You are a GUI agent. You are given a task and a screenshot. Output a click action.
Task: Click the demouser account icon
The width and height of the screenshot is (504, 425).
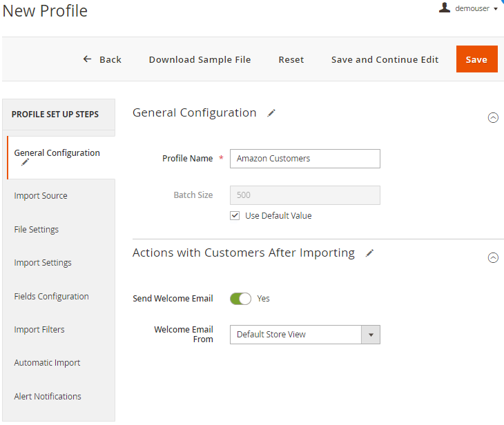(444, 8)
